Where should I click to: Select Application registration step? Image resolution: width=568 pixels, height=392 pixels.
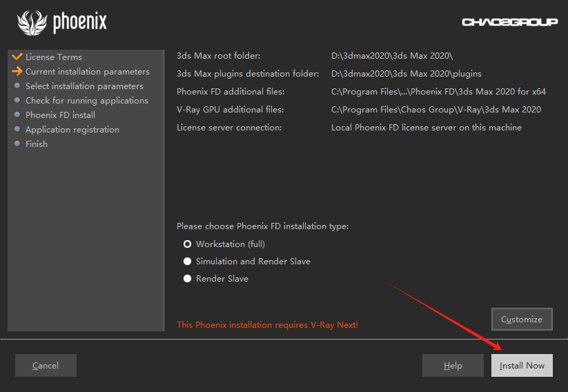(72, 129)
